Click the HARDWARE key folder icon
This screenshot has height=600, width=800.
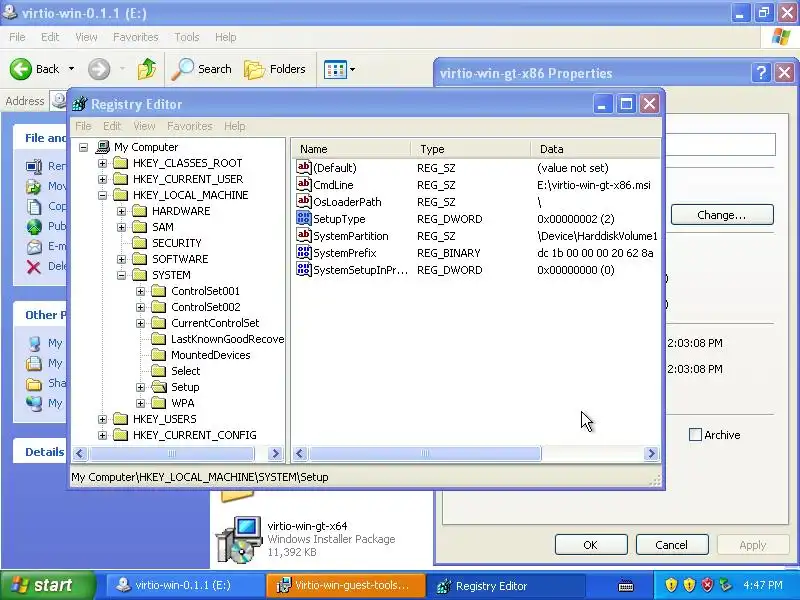(140, 211)
